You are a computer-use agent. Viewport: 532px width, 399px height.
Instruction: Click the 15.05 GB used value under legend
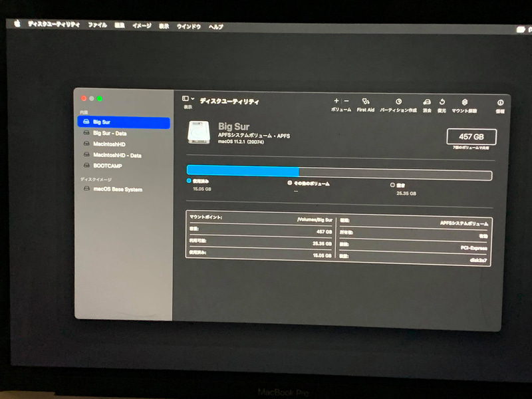tap(202, 189)
